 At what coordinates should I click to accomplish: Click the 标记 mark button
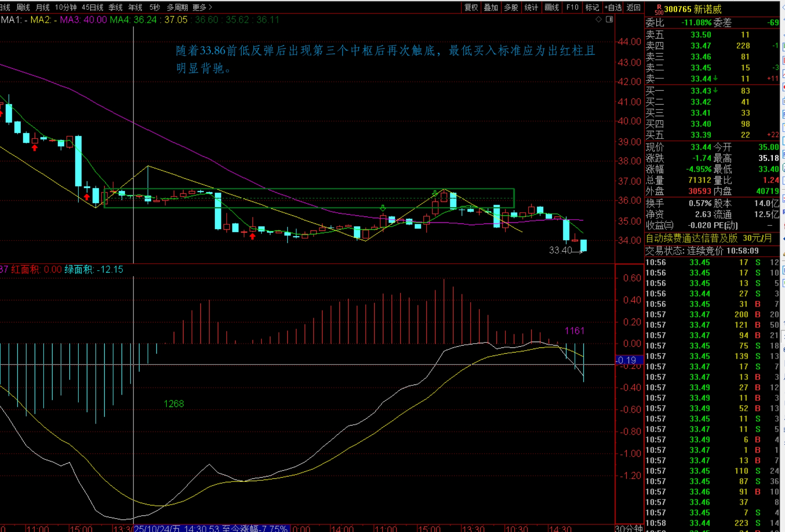pyautogui.click(x=592, y=7)
